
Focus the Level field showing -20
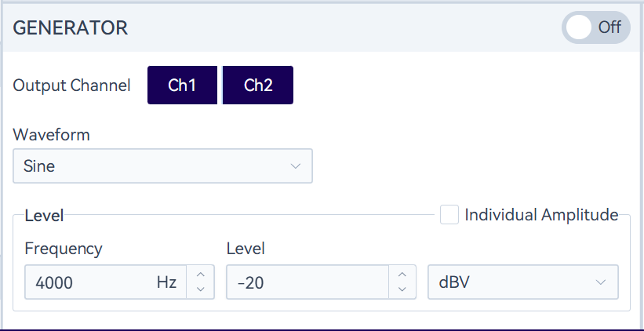point(306,282)
